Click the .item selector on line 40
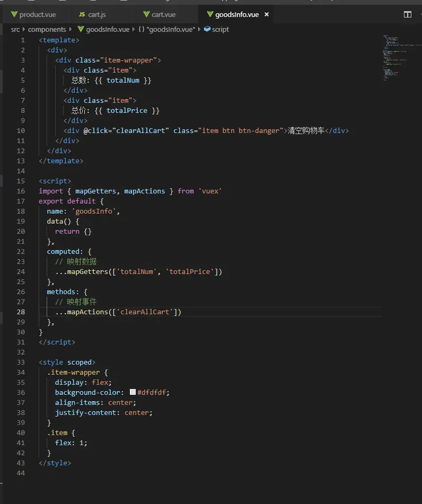The height and width of the screenshot is (504, 422). 57,432
